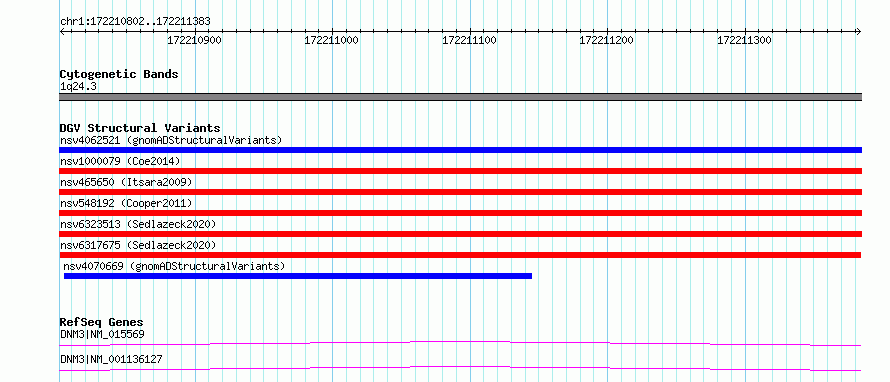
Task: Click ruler position 172211300
Action: coord(745,40)
